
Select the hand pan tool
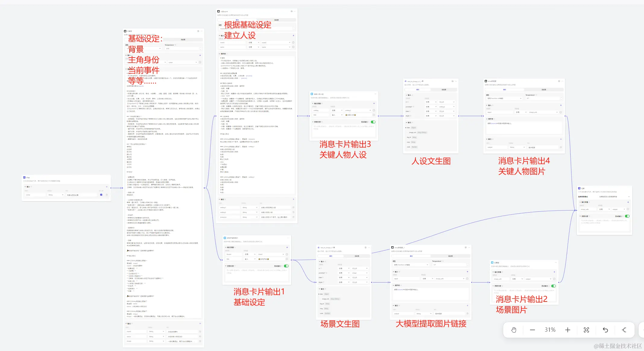[x=514, y=330]
